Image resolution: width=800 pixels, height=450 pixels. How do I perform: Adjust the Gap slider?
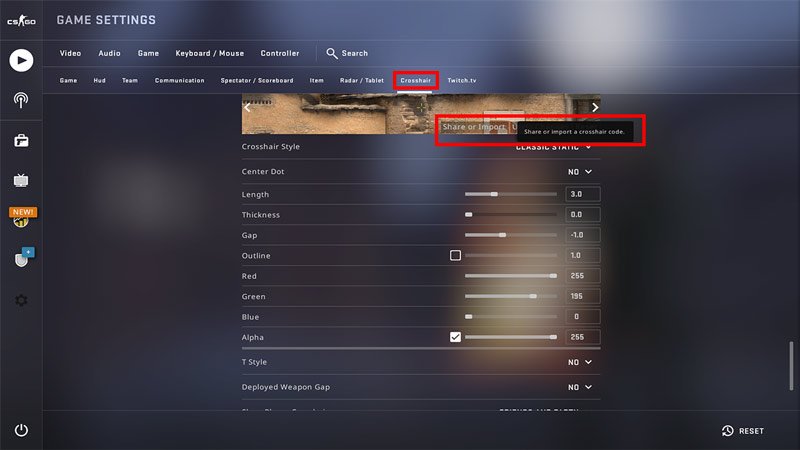pos(511,235)
